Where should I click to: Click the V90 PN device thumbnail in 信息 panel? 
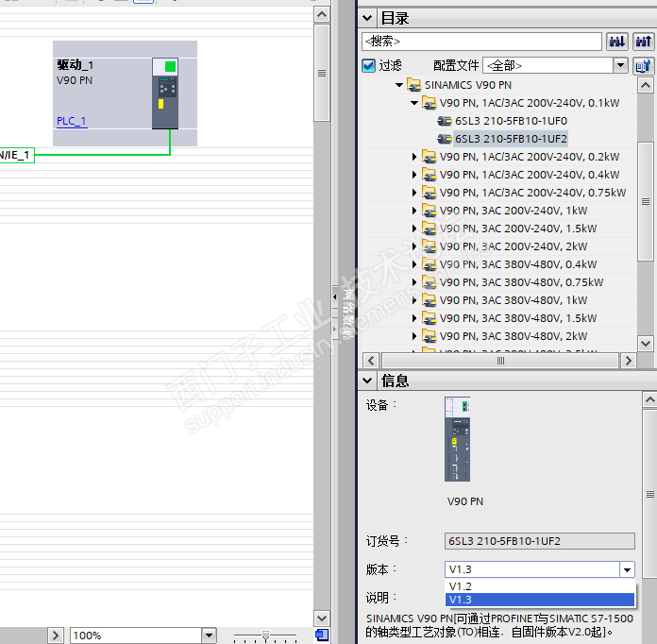[457, 439]
